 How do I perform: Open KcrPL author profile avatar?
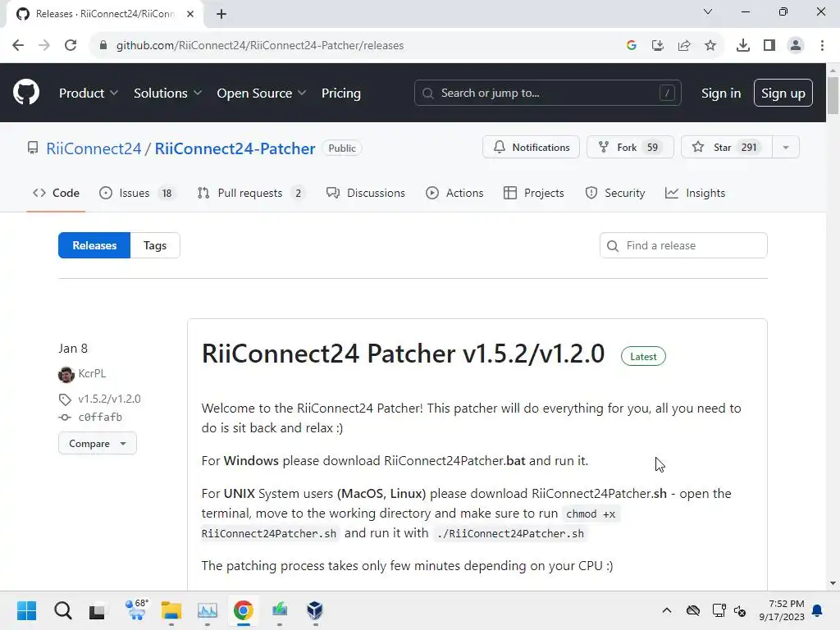tap(66, 374)
